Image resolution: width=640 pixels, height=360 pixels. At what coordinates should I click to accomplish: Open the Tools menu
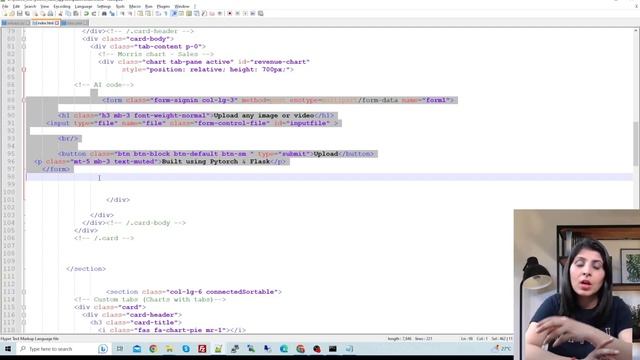pos(120,7)
